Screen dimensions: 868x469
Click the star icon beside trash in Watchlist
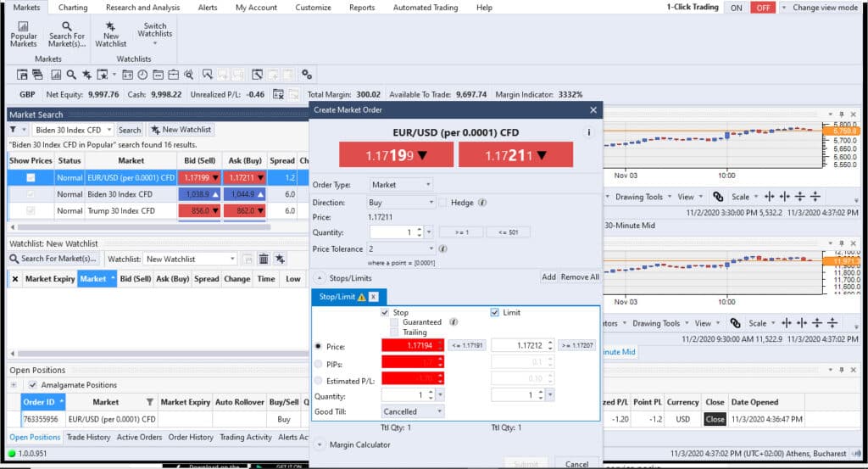(280, 260)
